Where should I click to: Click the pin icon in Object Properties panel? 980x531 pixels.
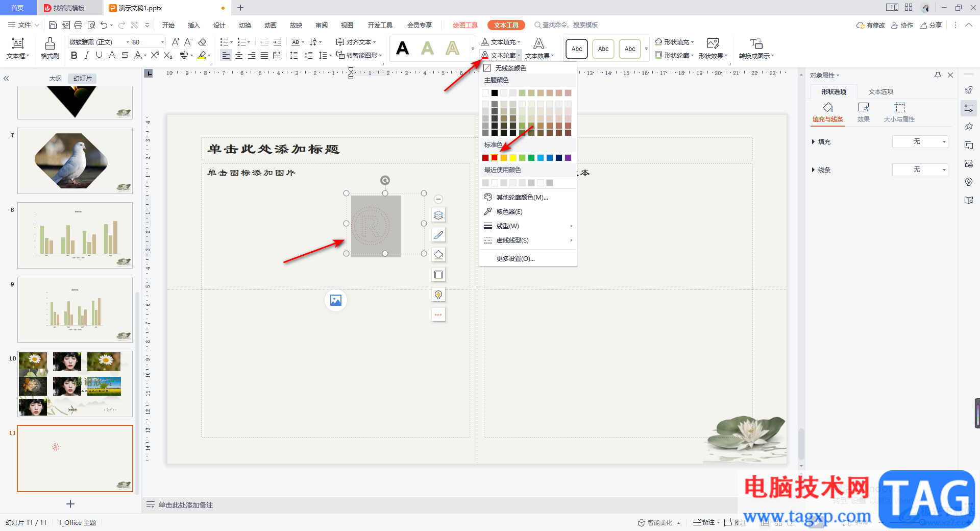coord(938,75)
